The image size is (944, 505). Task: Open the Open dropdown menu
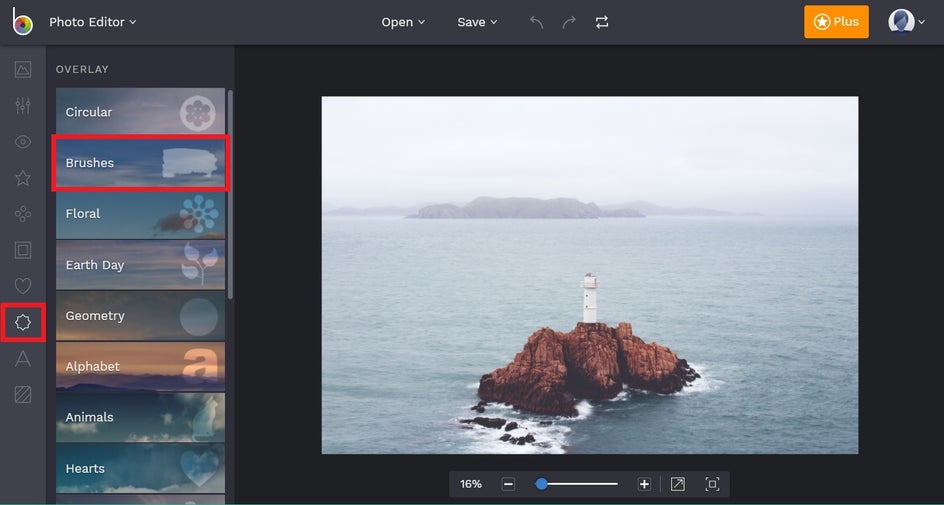click(403, 22)
